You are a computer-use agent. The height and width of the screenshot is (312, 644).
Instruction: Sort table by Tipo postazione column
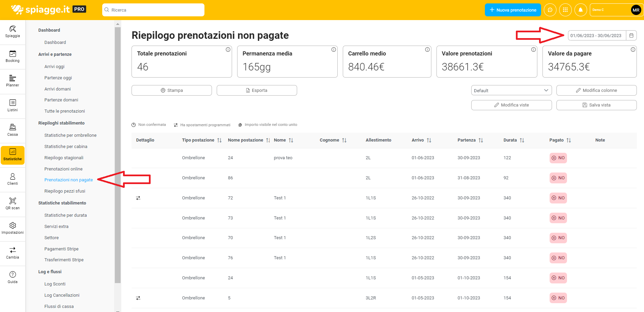[219, 140]
